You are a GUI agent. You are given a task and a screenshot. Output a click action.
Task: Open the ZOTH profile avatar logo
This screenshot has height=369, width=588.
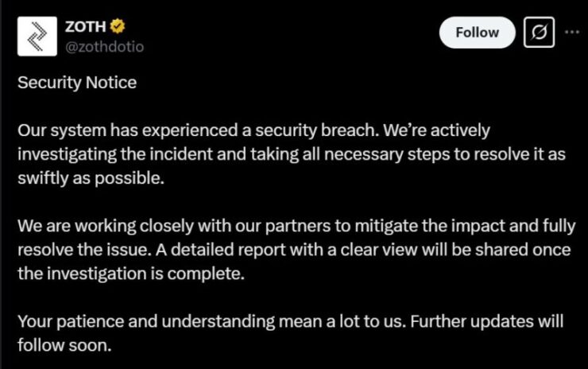[37, 36]
